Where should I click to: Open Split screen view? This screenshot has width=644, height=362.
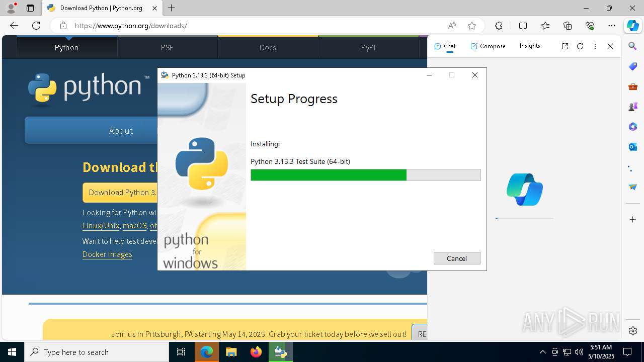click(523, 26)
